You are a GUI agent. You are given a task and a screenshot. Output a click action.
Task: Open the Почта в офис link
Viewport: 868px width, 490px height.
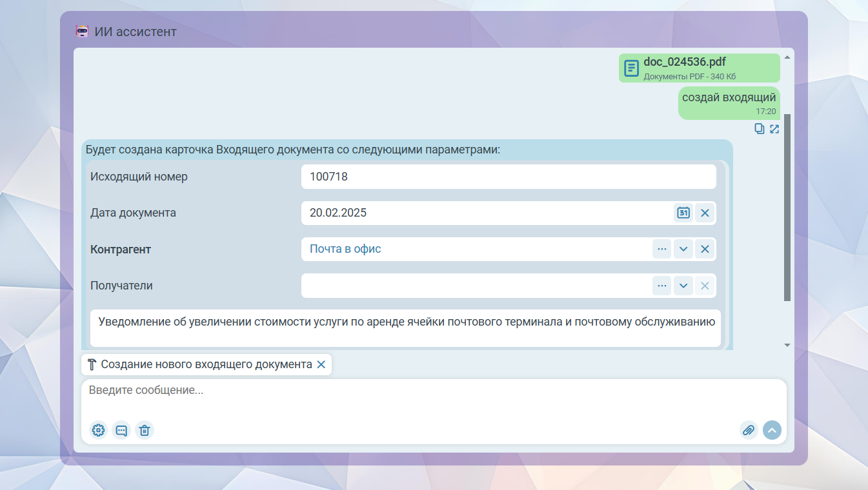(345, 249)
